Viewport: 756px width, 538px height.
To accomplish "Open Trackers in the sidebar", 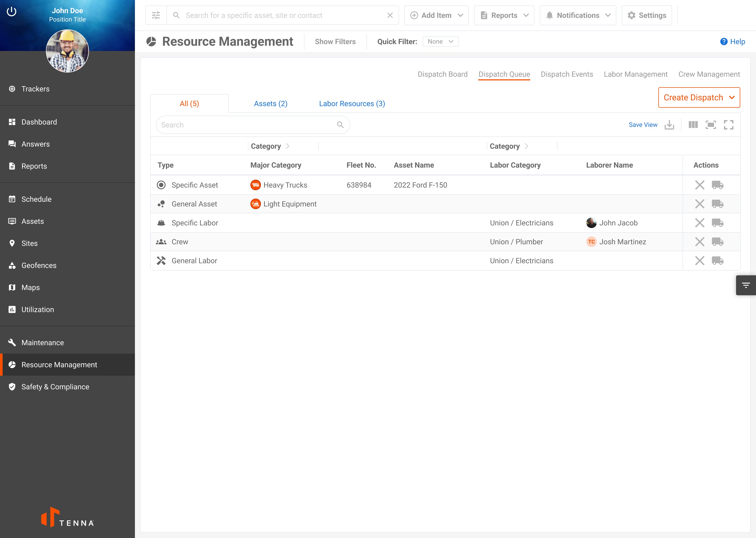I will [67, 89].
